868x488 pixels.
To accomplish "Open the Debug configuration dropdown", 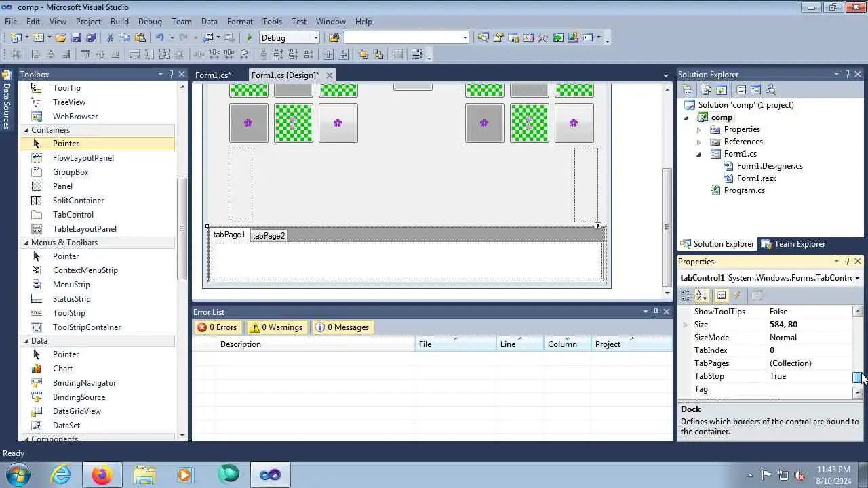I will pyautogui.click(x=315, y=37).
